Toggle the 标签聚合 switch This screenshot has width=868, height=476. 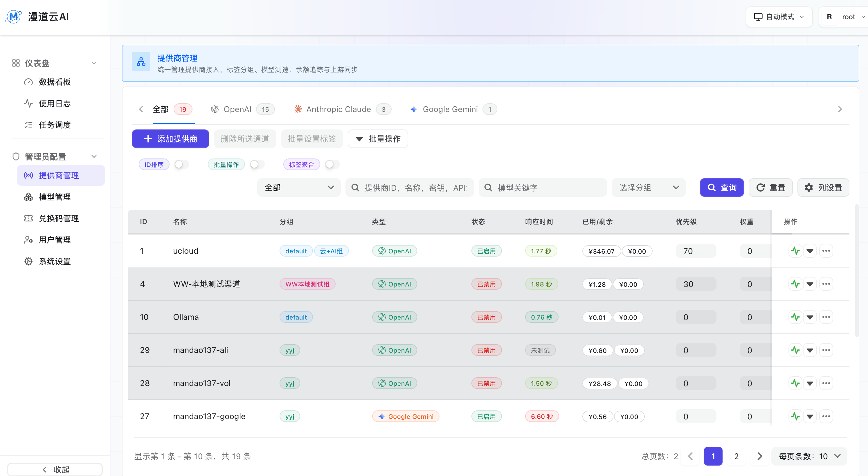(332, 164)
